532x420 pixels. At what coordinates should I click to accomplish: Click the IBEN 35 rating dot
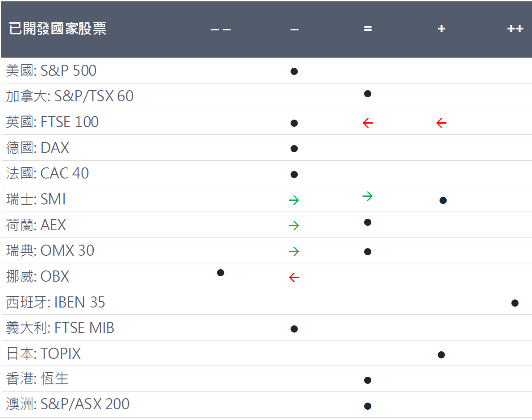pyautogui.click(x=515, y=303)
